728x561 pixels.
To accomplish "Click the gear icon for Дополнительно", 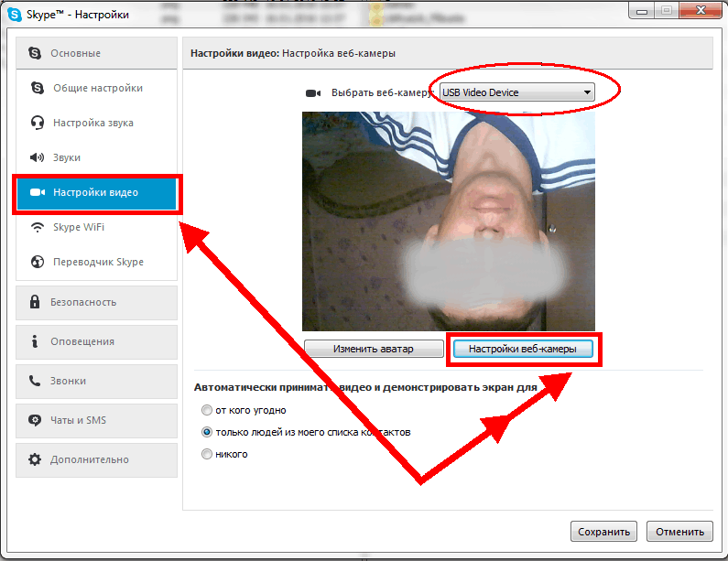I will click(35, 459).
